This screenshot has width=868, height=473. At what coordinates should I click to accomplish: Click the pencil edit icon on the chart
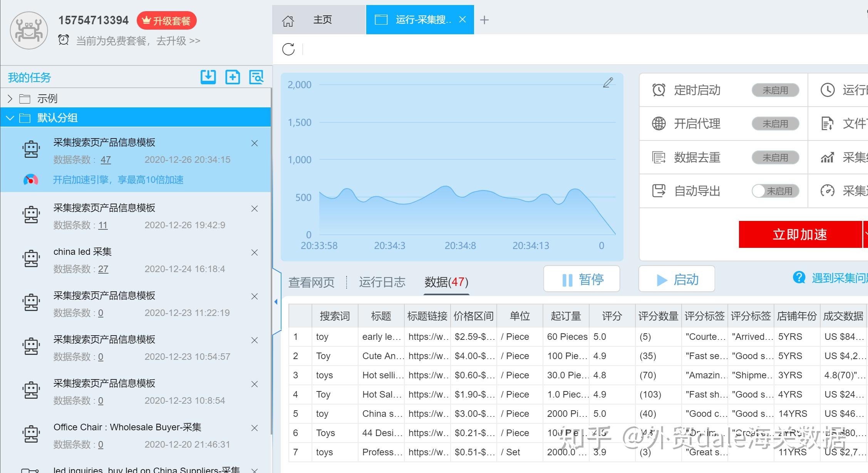tap(608, 82)
